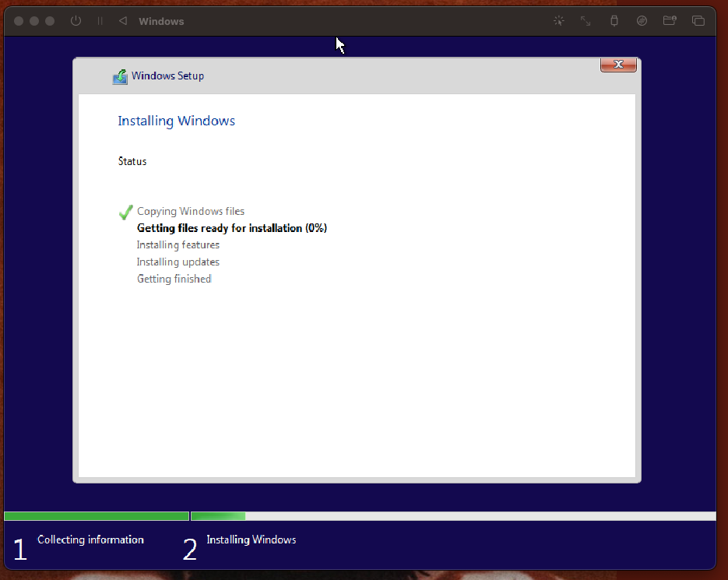Click the macOS zoom window dot

50,21
